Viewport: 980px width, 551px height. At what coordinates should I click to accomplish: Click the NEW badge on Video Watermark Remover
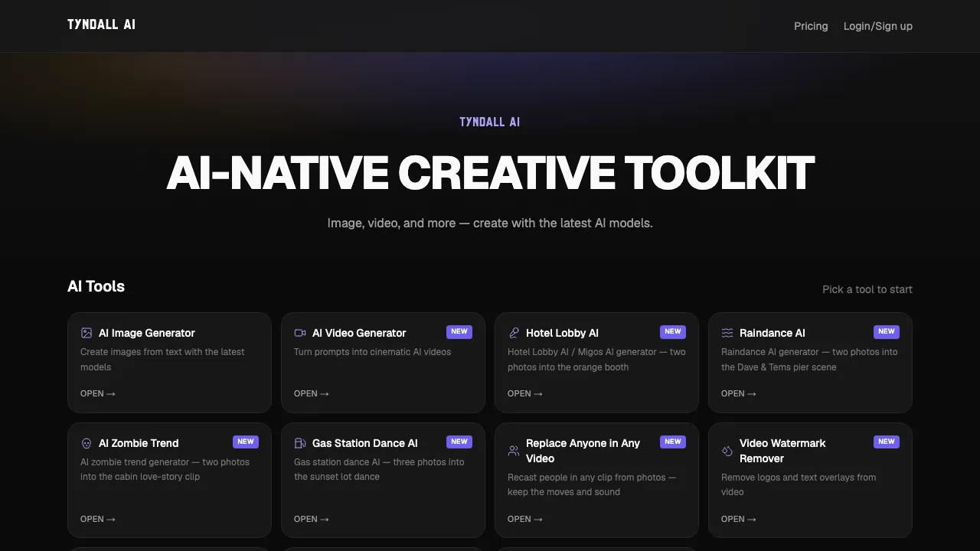click(887, 442)
